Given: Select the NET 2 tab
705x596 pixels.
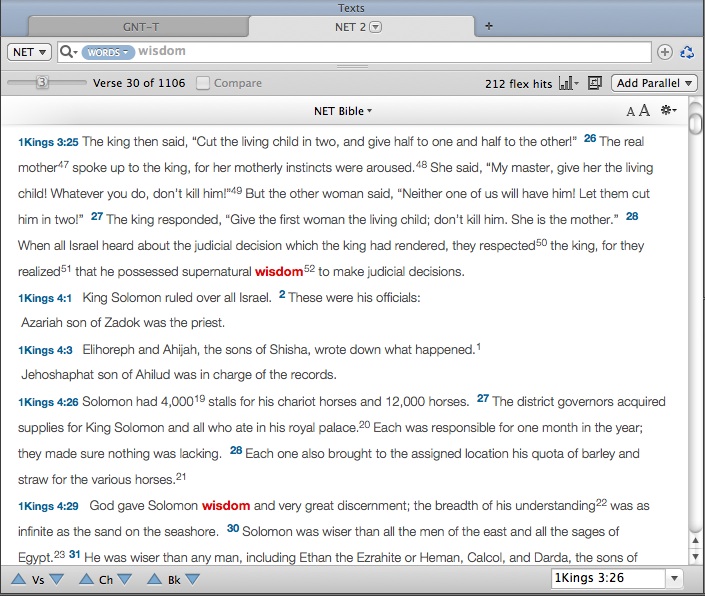Looking at the screenshot, I should pos(357,27).
